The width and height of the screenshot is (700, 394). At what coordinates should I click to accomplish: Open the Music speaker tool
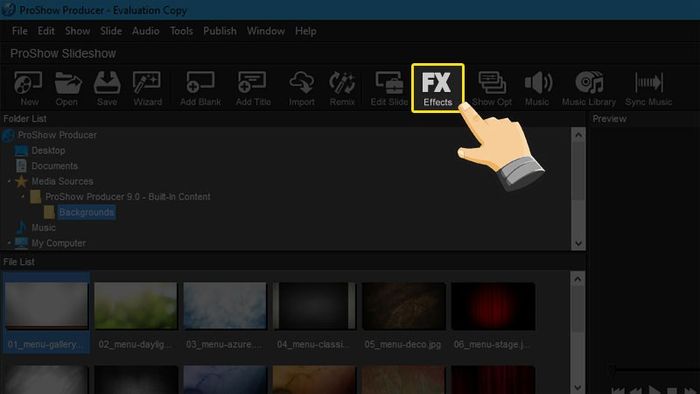click(538, 88)
